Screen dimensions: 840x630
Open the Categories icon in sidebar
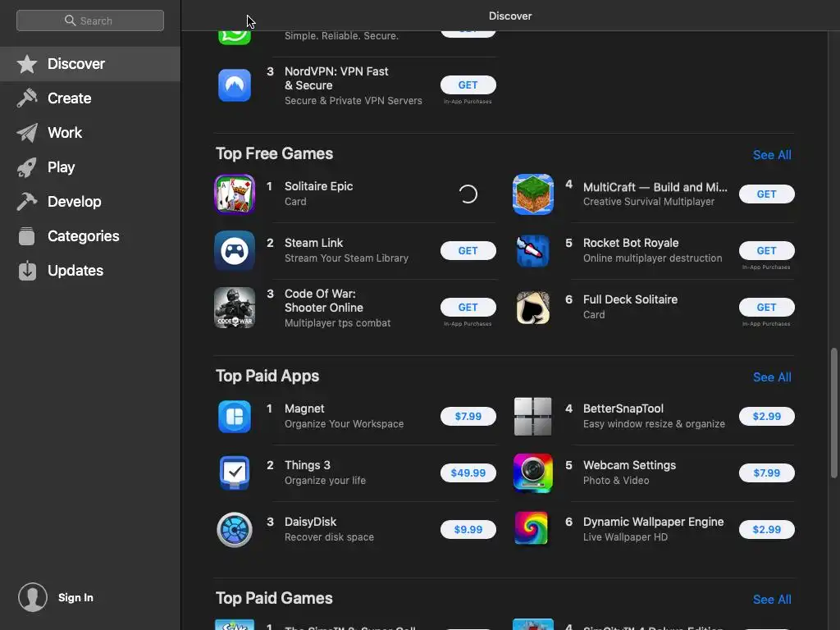point(27,236)
